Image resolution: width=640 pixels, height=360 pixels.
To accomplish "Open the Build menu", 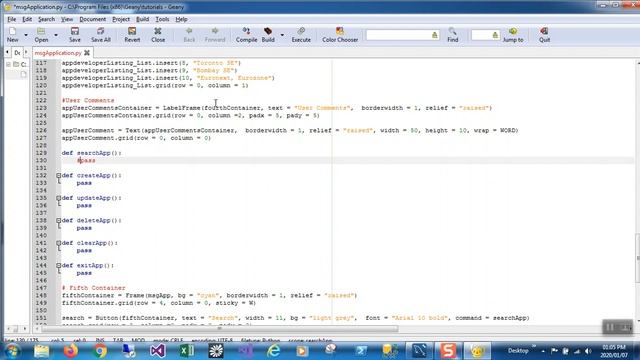I will coord(142,19).
